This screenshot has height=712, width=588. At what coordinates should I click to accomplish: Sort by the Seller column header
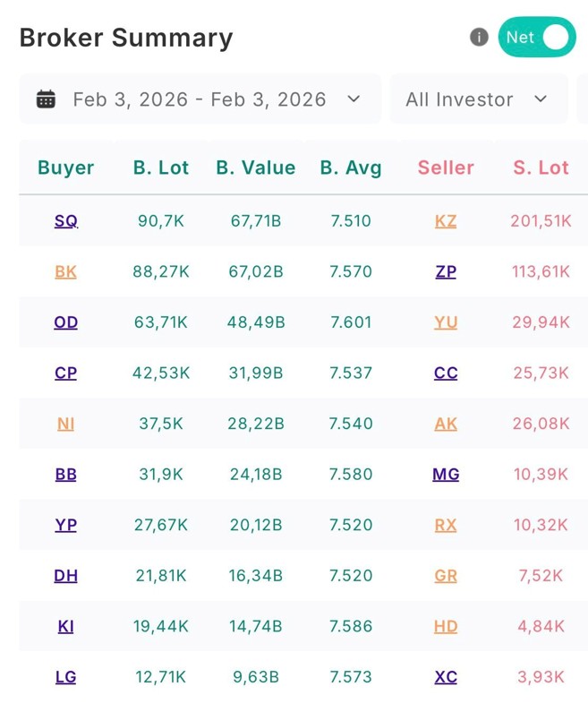pyautogui.click(x=446, y=167)
